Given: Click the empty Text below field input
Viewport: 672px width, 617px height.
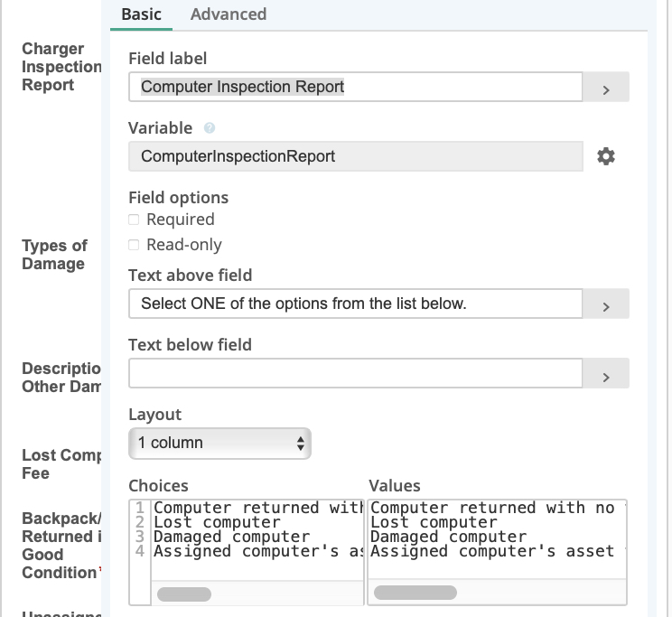Looking at the screenshot, I should pos(355,373).
